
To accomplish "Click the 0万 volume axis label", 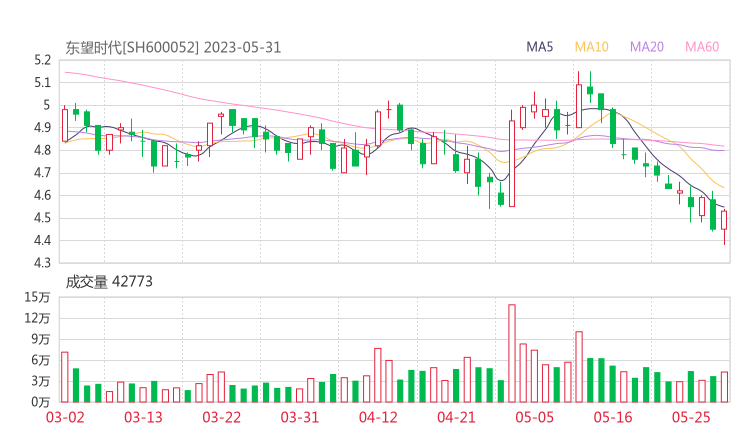I will (41, 402).
